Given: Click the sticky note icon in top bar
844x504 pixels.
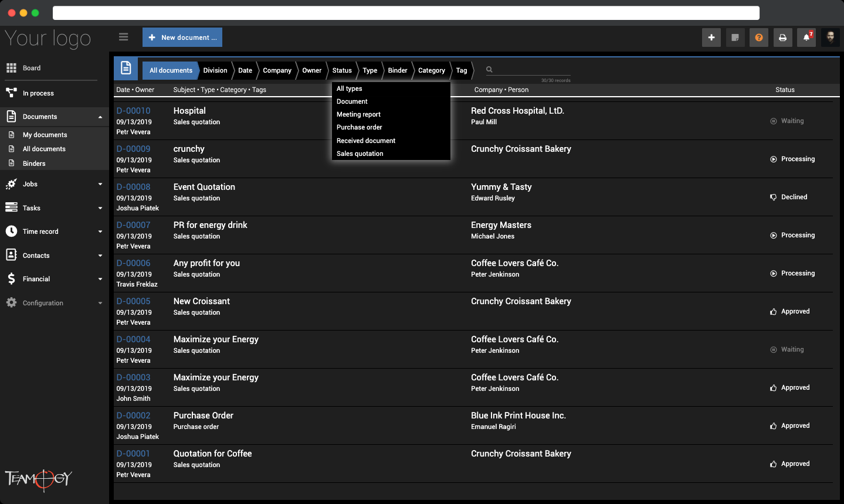Looking at the screenshot, I should point(735,38).
